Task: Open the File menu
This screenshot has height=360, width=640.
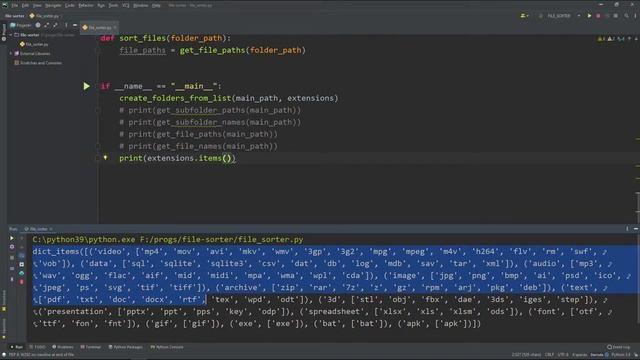Action: 15,5
